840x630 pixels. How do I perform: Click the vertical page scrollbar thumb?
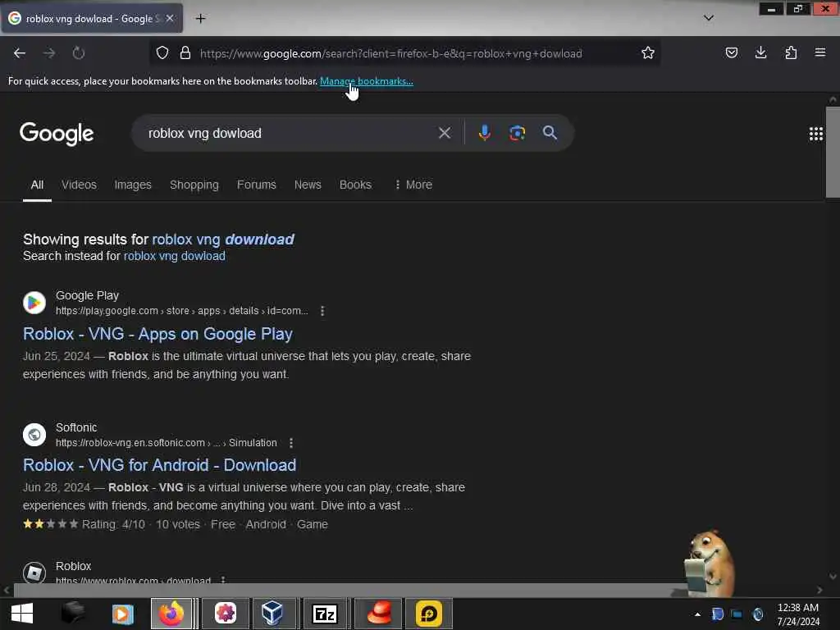[833, 152]
